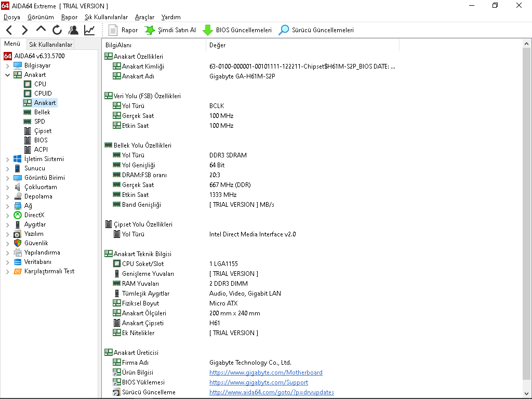The height and width of the screenshot is (399, 532).
Task: Collapse the Anakart tree node
Action: tap(7, 75)
